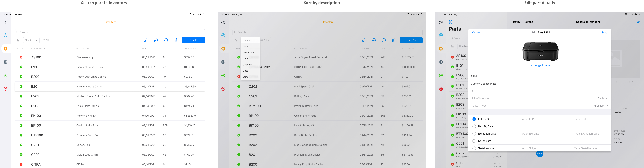The width and height of the screenshot is (644, 168).
Task: Enable the Serial Number tracking option
Action: tap(474, 148)
